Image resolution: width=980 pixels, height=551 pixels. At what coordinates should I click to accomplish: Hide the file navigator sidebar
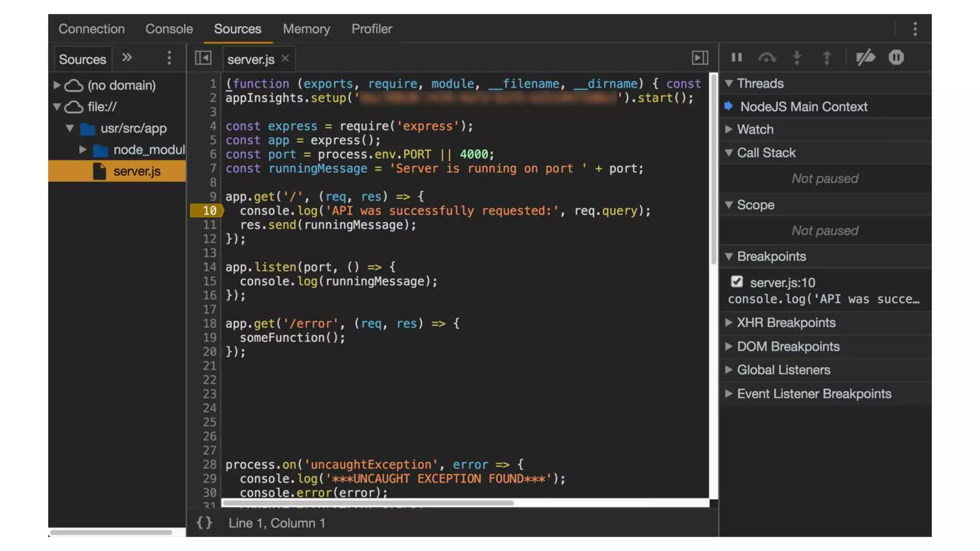[x=203, y=58]
